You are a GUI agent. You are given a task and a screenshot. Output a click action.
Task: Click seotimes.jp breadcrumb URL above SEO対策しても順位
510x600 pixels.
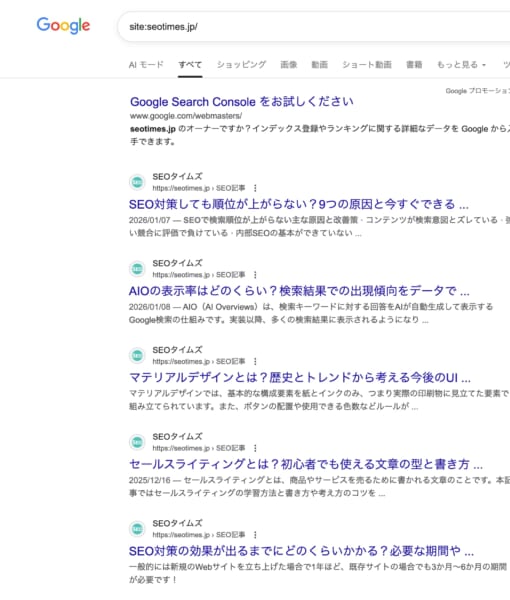[199, 188]
